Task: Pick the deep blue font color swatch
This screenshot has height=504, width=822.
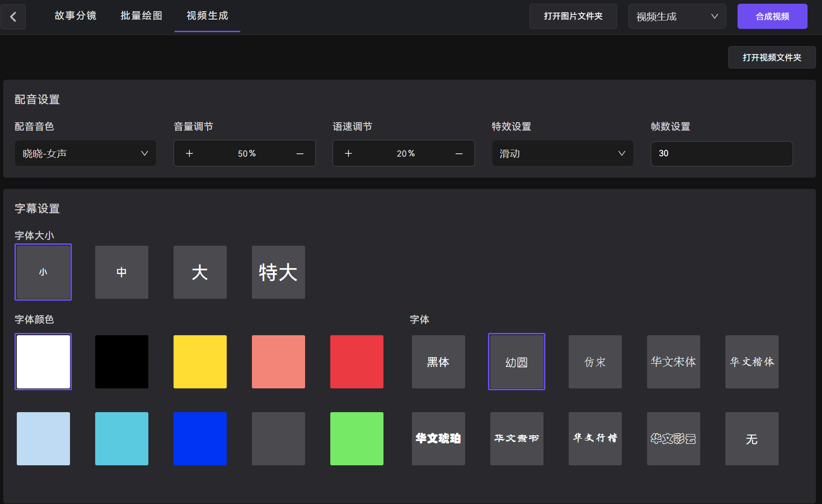Action: click(x=200, y=439)
